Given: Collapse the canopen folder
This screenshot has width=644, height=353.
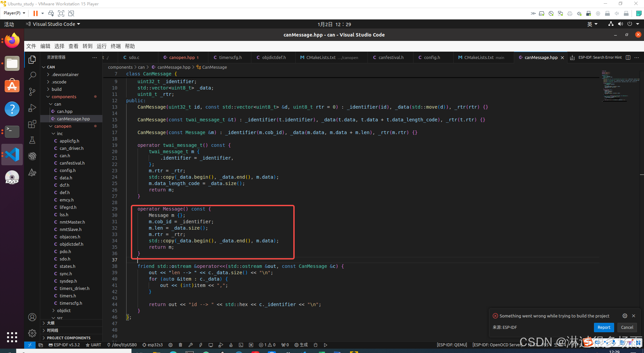Looking at the screenshot, I should pyautogui.click(x=71, y=126).
